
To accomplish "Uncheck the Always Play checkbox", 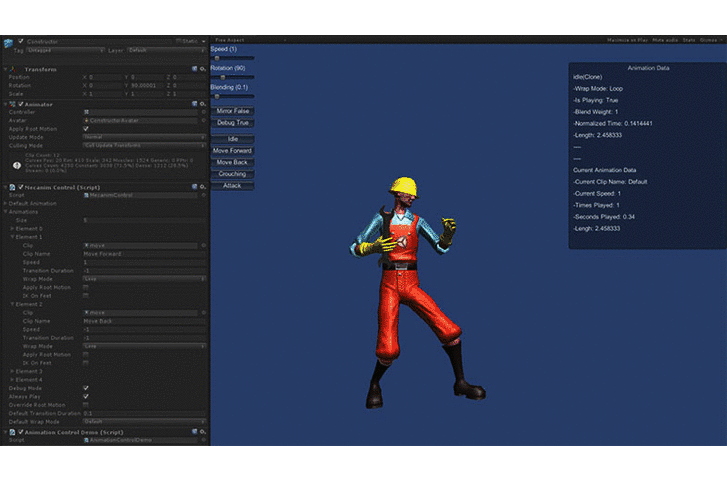I will point(86,397).
